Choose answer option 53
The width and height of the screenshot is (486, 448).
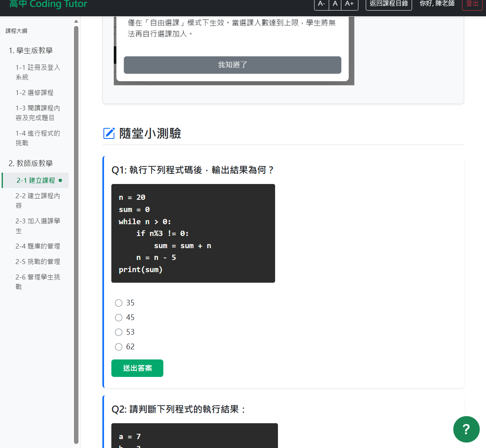click(119, 332)
